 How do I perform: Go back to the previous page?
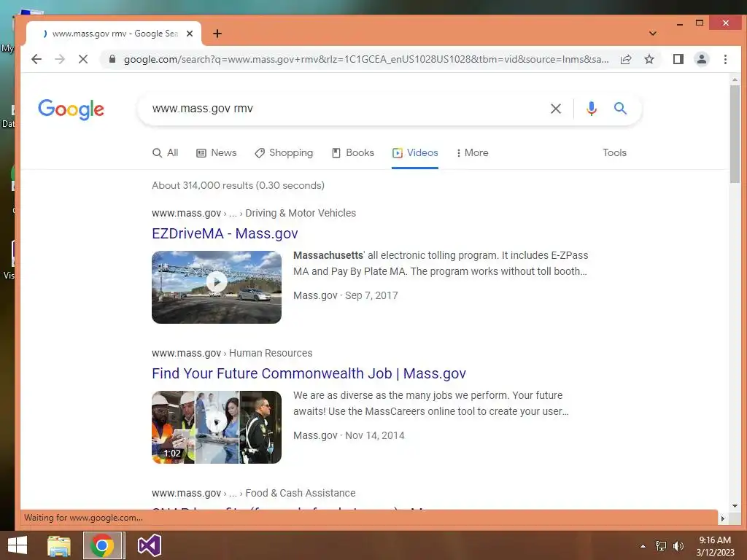[36, 59]
